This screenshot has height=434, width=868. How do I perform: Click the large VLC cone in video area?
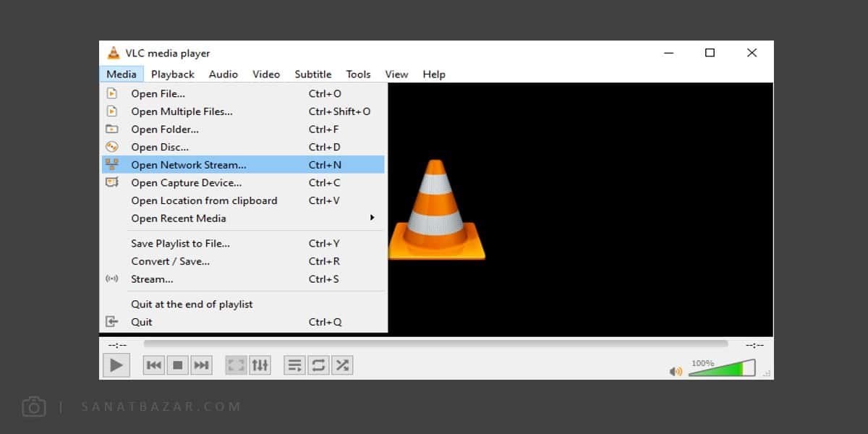pos(436,210)
